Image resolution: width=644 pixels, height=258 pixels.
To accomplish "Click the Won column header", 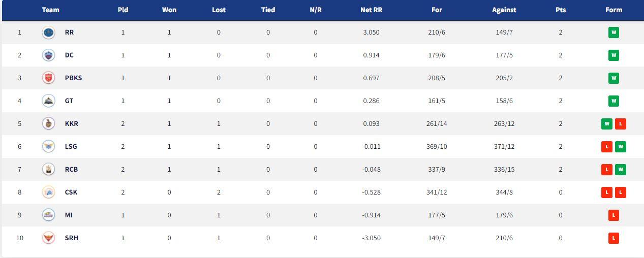I will tap(169, 10).
